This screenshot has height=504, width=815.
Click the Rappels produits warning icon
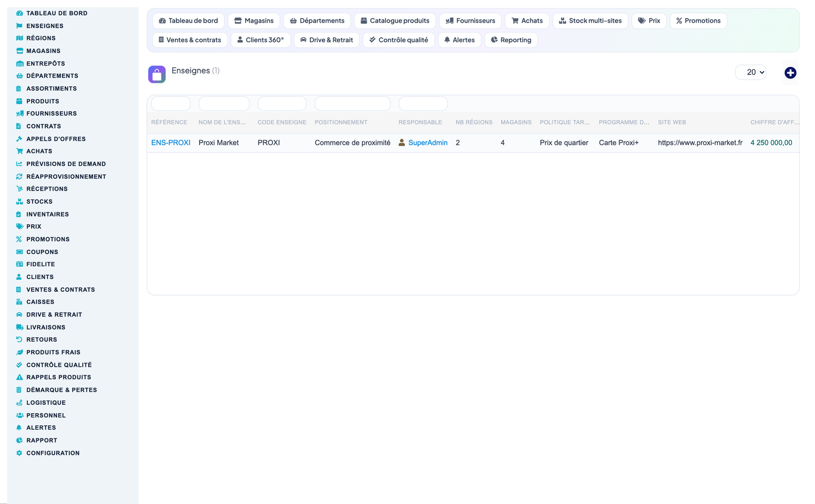pos(19,377)
